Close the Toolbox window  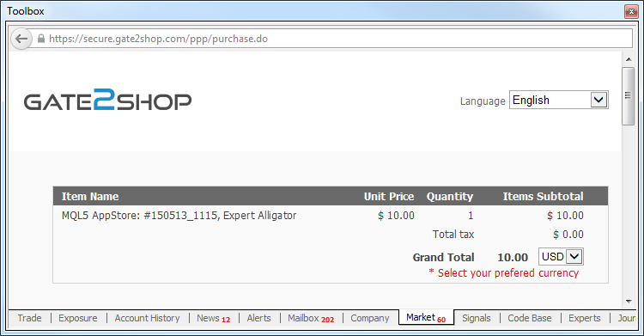631,11
